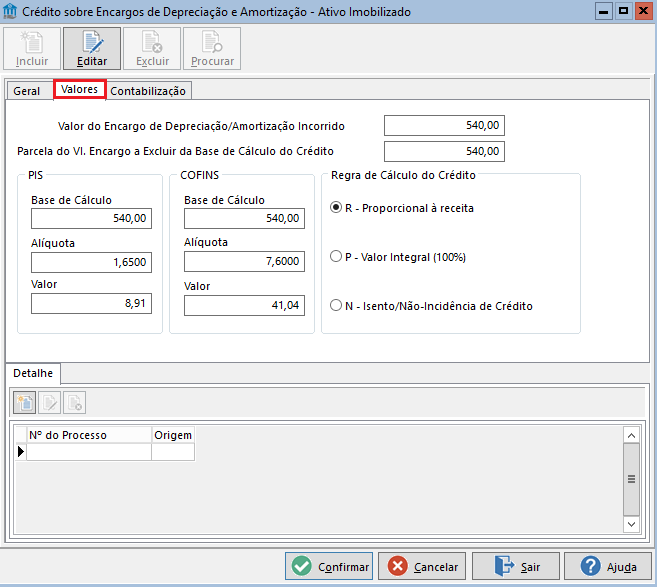Image resolution: width=657 pixels, height=587 pixels.
Task: Minimize the window
Action: (x=604, y=11)
